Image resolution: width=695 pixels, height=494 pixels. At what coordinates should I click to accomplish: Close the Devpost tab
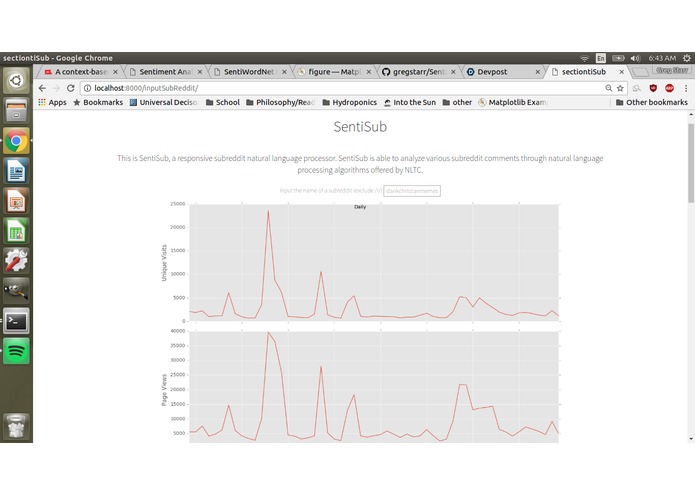pyautogui.click(x=538, y=72)
